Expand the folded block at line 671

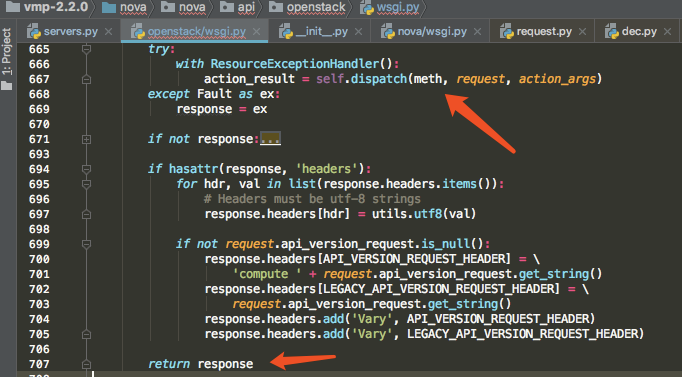click(x=86, y=140)
